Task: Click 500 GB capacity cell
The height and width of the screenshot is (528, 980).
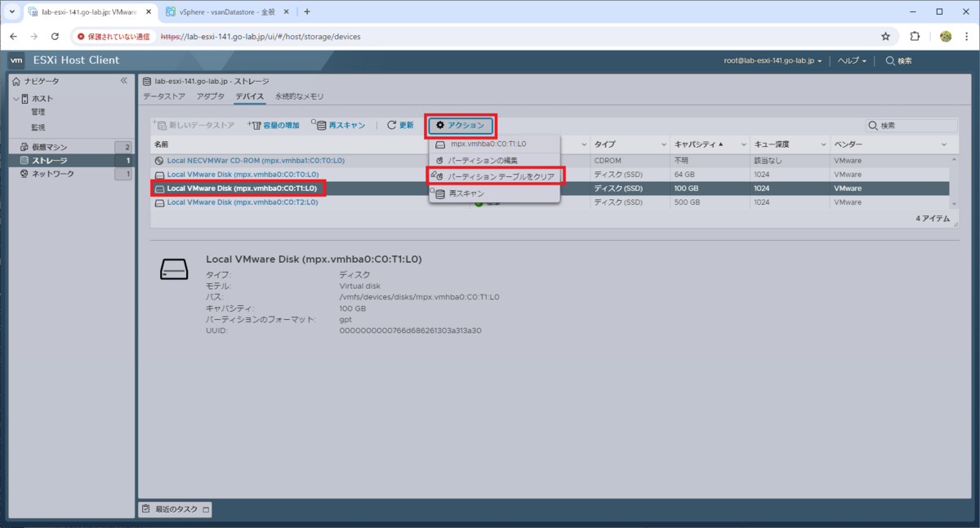Action: [686, 202]
